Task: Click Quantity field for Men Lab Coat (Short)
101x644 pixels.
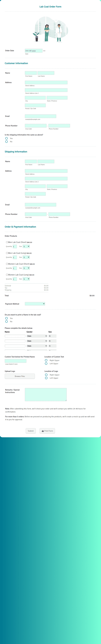Action: click(x=15, y=246)
